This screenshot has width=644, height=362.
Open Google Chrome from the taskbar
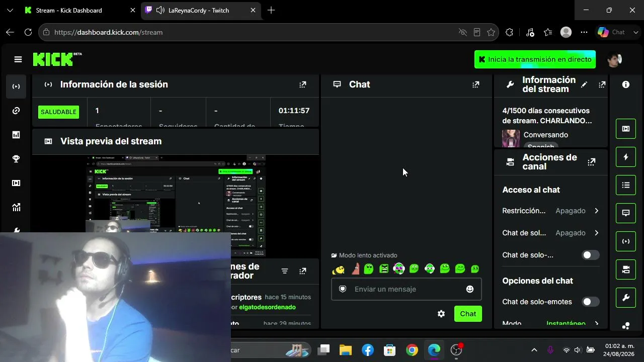[x=412, y=350]
